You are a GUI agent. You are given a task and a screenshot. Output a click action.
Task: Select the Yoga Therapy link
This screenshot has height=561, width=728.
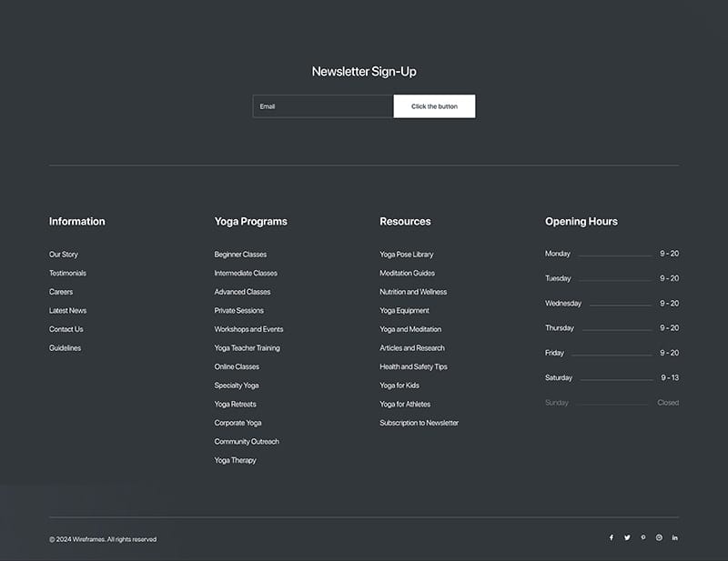click(235, 460)
